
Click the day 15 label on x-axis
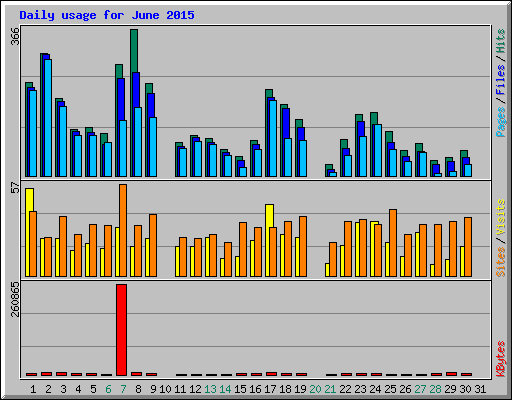tap(240, 389)
